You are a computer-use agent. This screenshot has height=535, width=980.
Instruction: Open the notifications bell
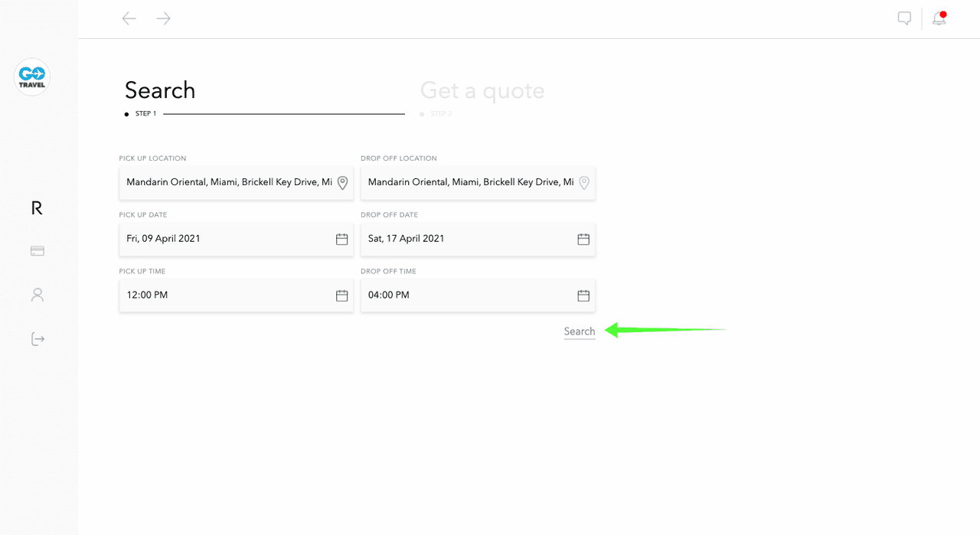[939, 18]
